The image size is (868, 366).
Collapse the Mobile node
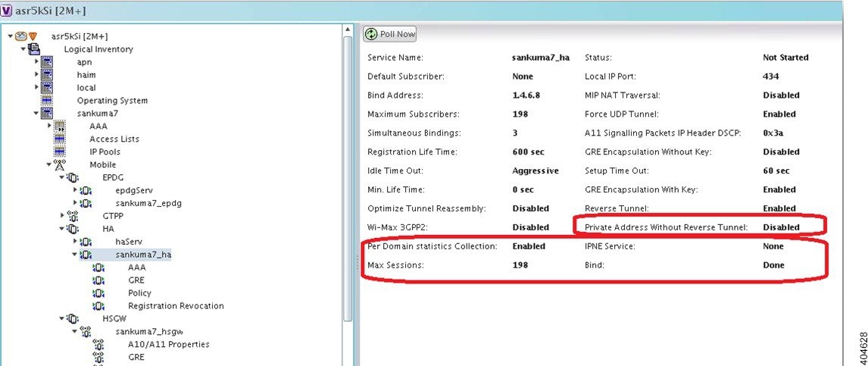[49, 164]
